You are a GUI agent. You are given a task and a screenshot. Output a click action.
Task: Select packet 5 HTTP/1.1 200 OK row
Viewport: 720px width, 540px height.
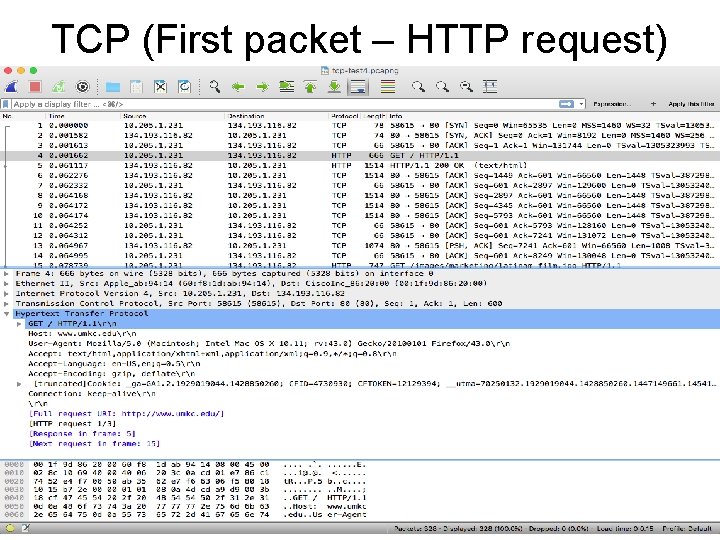pos(360,165)
